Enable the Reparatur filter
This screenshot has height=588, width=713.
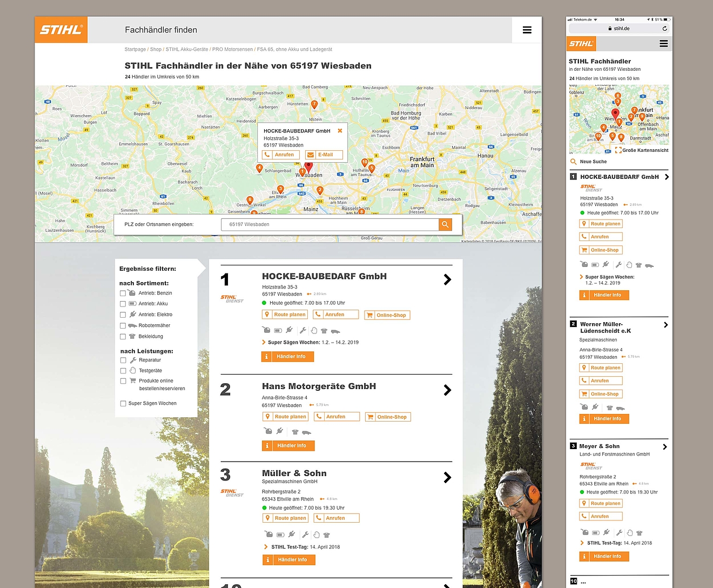pyautogui.click(x=123, y=360)
